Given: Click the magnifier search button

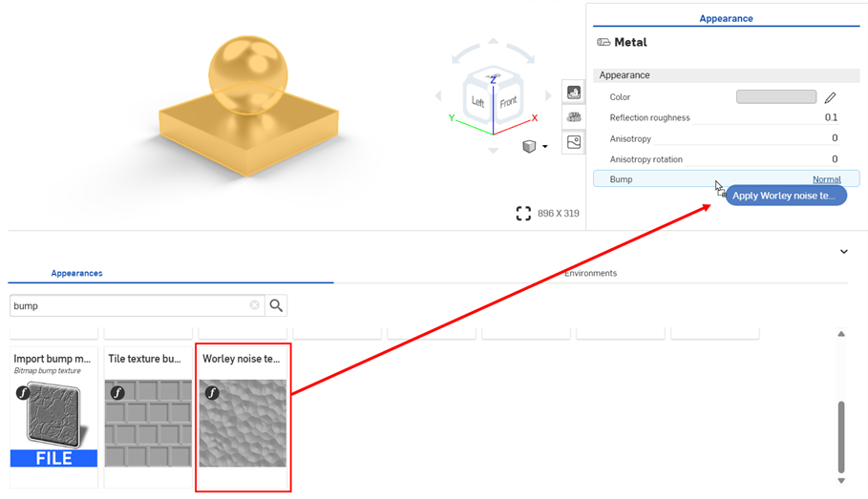Looking at the screenshot, I should [276, 305].
